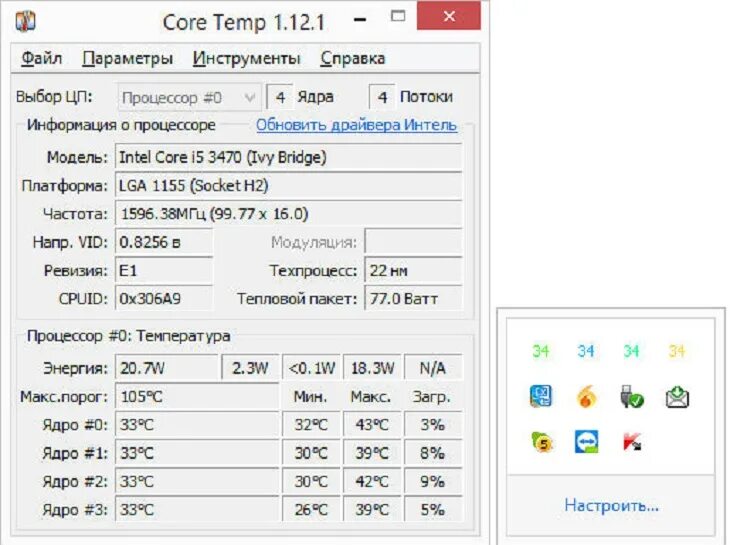Click the 2.3W energy value

[x=250, y=368]
